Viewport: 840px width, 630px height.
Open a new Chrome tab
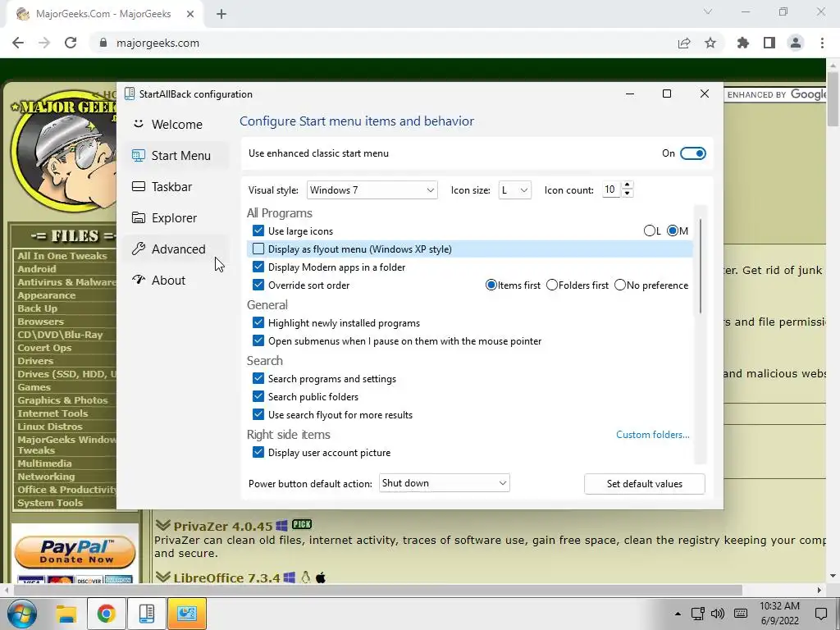(221, 15)
